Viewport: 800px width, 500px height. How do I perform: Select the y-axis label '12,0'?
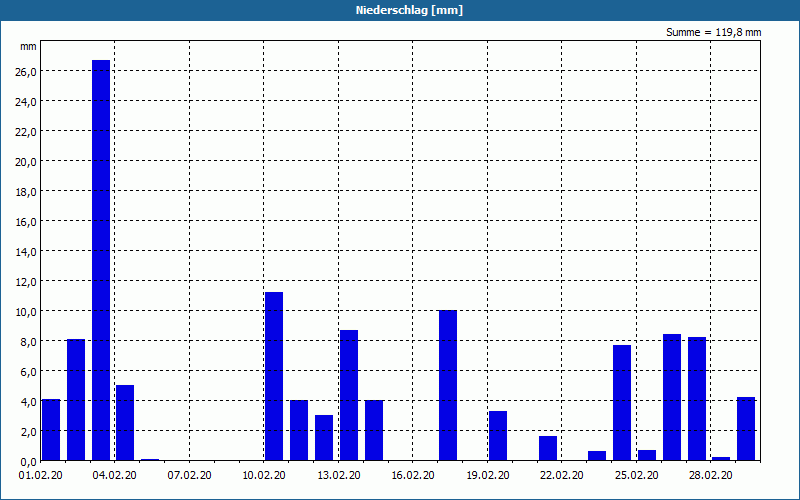[x=26, y=282]
